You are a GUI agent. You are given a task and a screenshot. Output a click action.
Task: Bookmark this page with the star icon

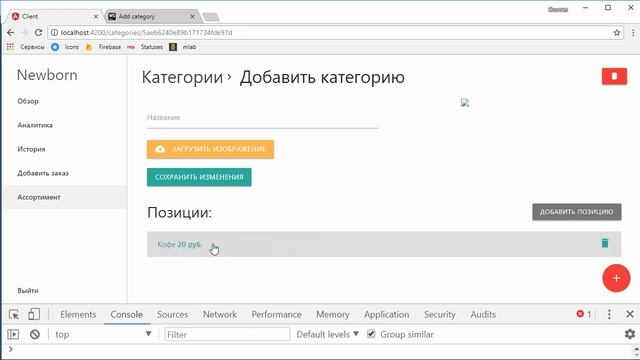point(616,33)
